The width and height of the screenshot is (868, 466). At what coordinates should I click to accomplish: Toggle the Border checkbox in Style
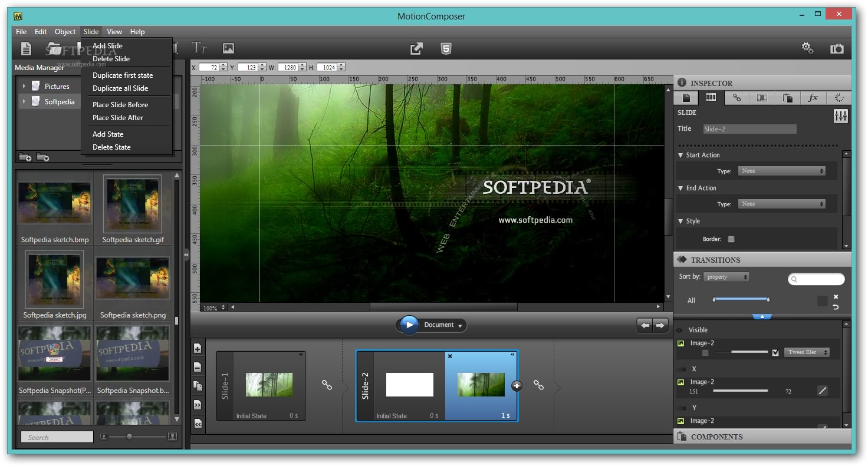731,239
